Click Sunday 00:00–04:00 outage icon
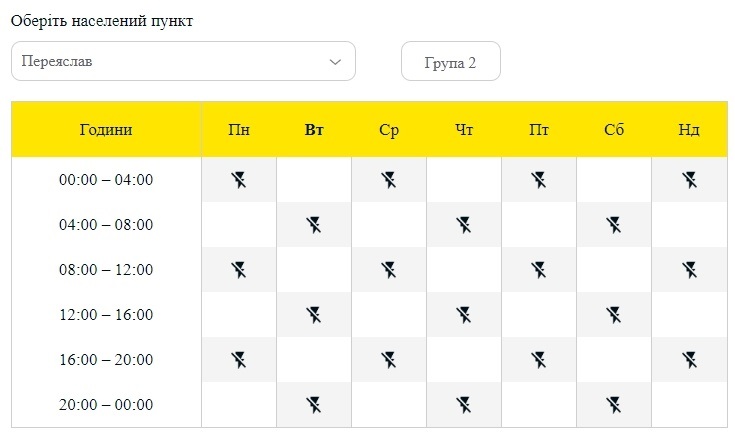The height and width of the screenshot is (444, 735). (689, 180)
